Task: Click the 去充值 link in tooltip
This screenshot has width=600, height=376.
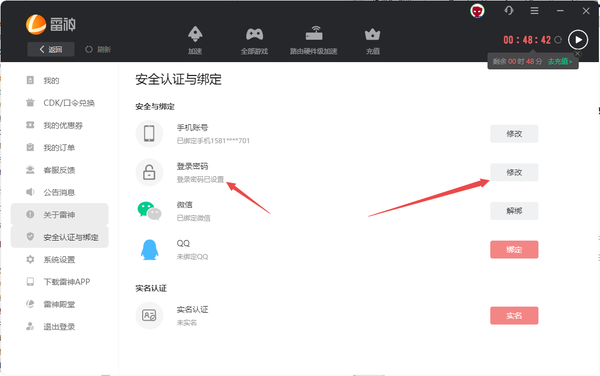Action: (560, 61)
